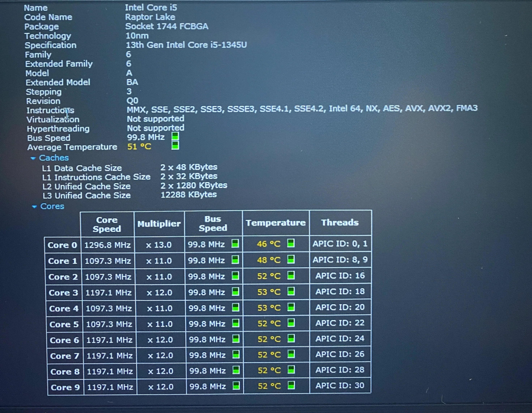
Task: Click 'Not supported' in the Virtualization row
Action: (156, 119)
